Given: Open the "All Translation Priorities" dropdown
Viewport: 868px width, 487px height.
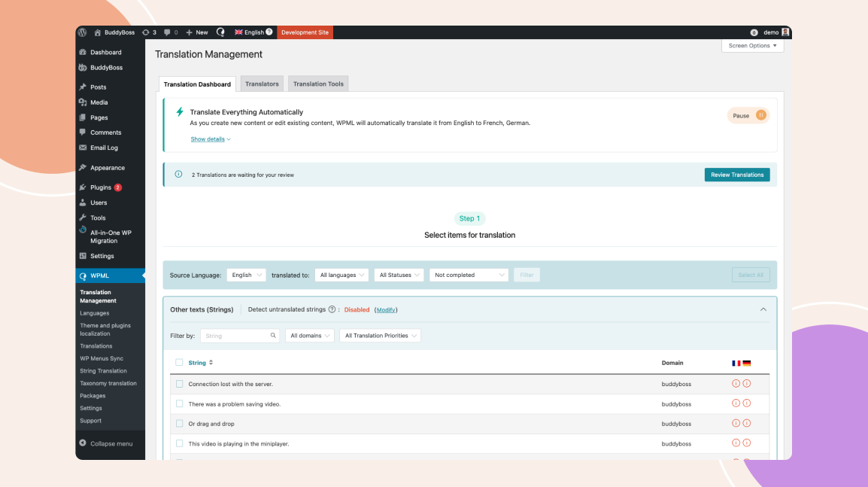Looking at the screenshot, I should point(380,335).
